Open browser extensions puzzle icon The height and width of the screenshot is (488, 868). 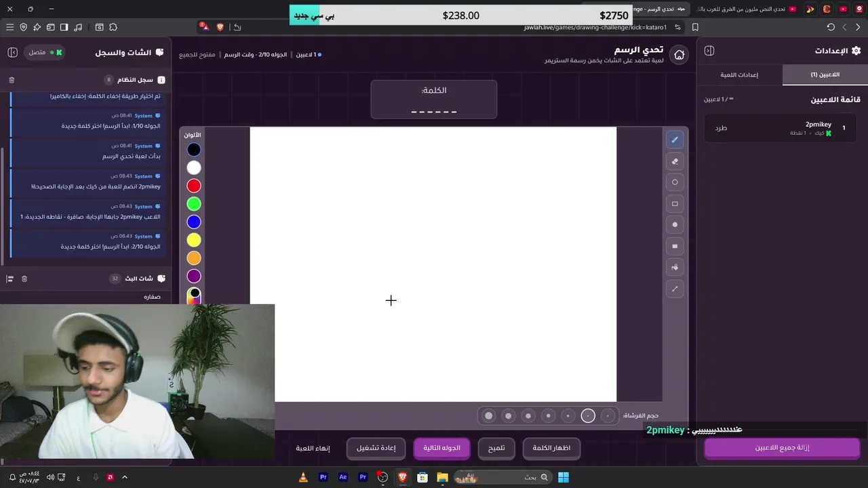pos(113,27)
